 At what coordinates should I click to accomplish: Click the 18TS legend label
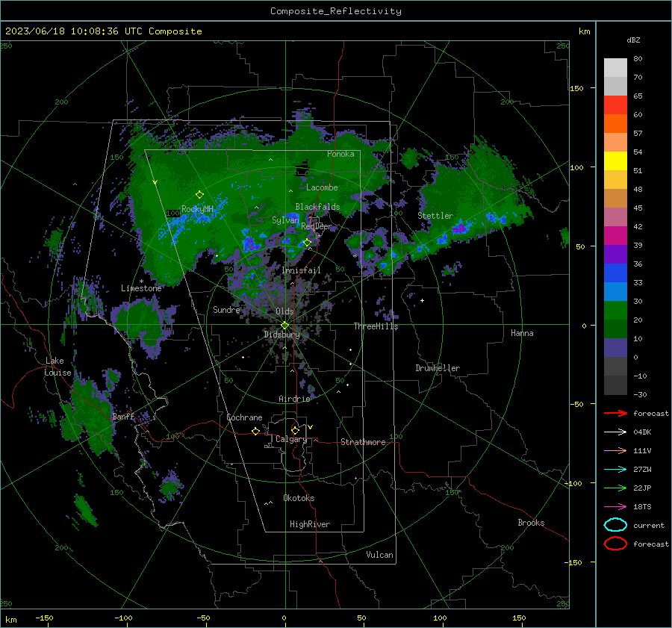pos(642,507)
